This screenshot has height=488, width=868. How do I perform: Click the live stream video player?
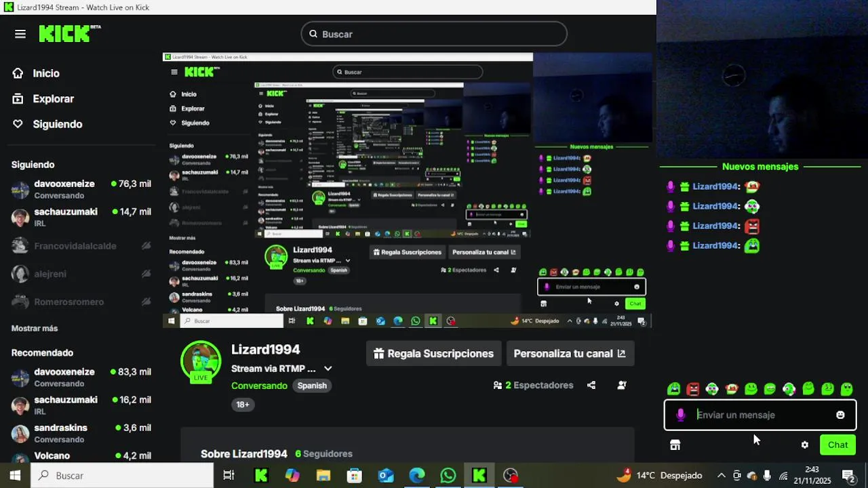tap(407, 190)
